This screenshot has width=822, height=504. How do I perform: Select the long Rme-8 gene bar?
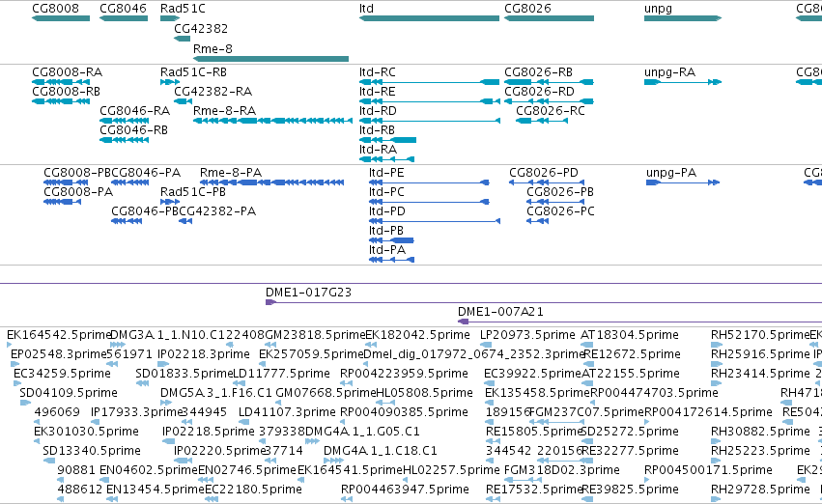[x=271, y=59]
